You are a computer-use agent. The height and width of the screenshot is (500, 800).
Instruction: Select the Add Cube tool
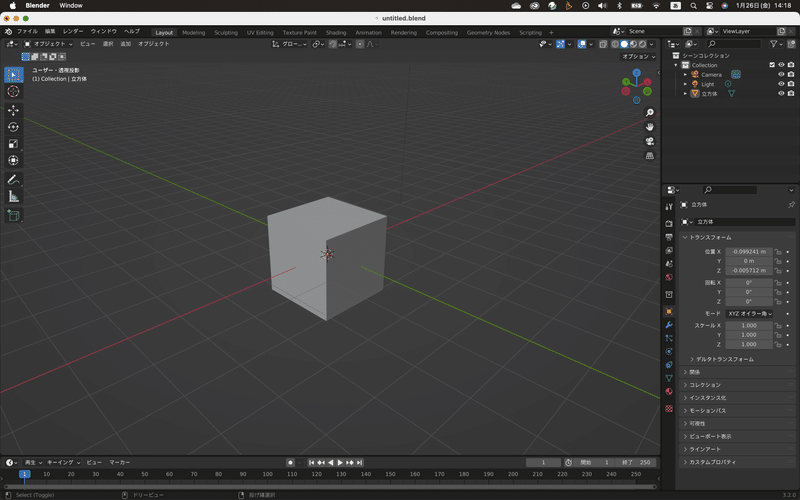click(x=14, y=215)
